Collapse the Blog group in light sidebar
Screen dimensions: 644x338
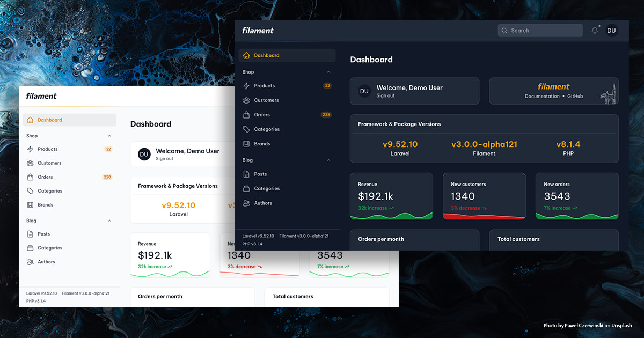pyautogui.click(x=109, y=221)
